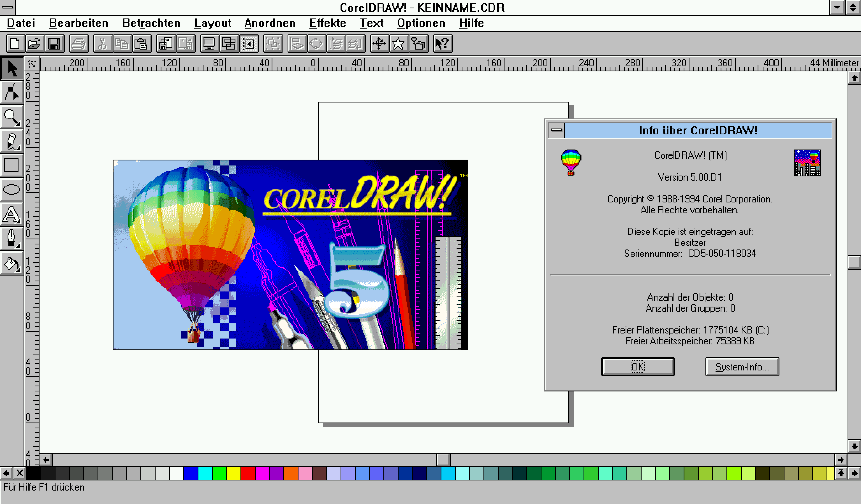
Task: Open the Info dialog control menu box
Action: pyautogui.click(x=556, y=130)
